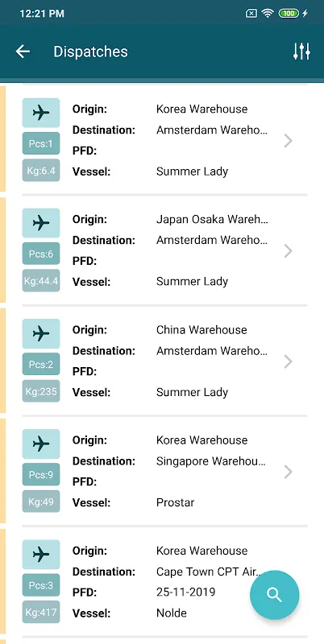Check the Wi-Fi status bar icon

(268, 13)
